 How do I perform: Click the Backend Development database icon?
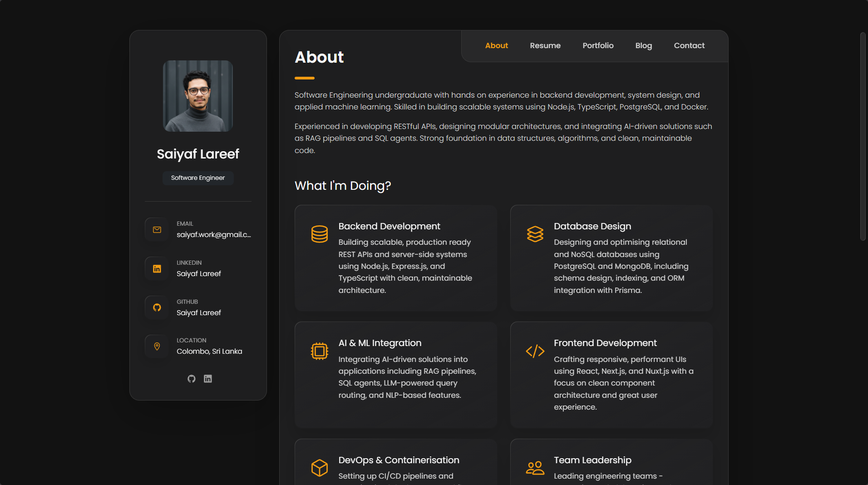320,234
